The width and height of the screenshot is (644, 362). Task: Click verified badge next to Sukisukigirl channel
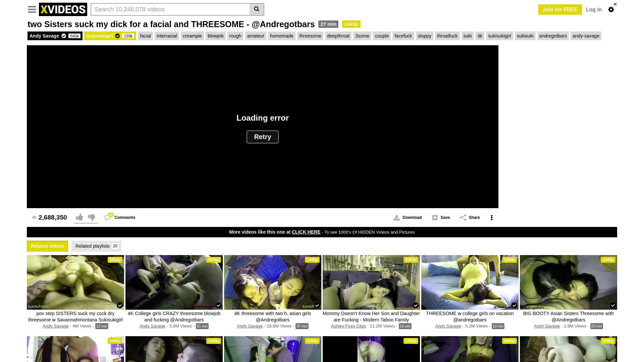pos(117,36)
